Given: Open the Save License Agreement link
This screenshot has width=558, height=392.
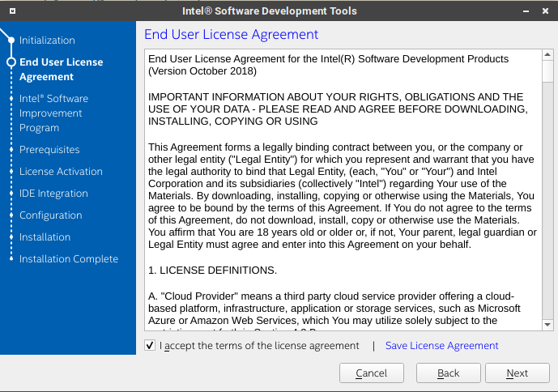Looking at the screenshot, I should (441, 346).
